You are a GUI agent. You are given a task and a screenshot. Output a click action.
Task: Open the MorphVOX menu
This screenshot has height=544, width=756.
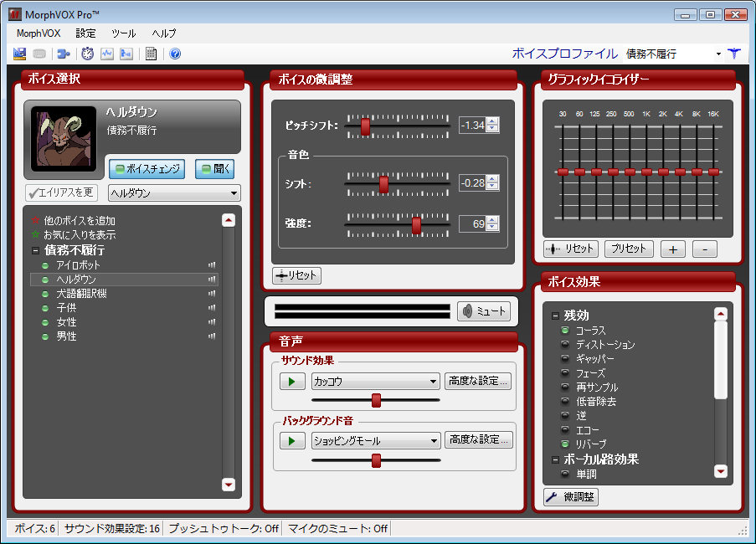39,33
